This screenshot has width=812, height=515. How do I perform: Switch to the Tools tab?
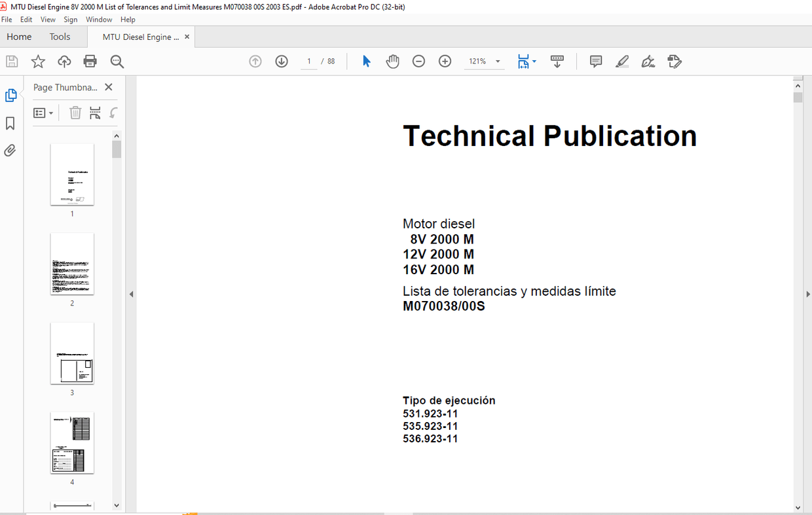(60, 37)
